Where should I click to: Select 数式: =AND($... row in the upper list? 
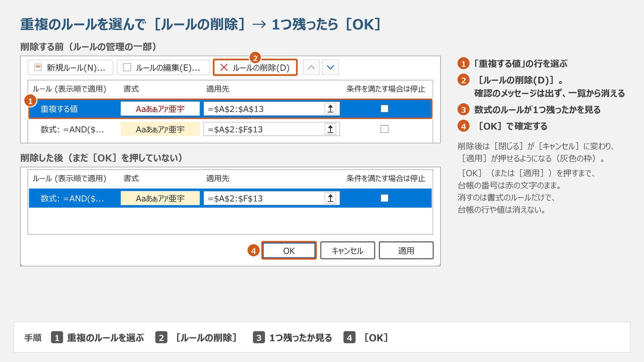point(230,129)
